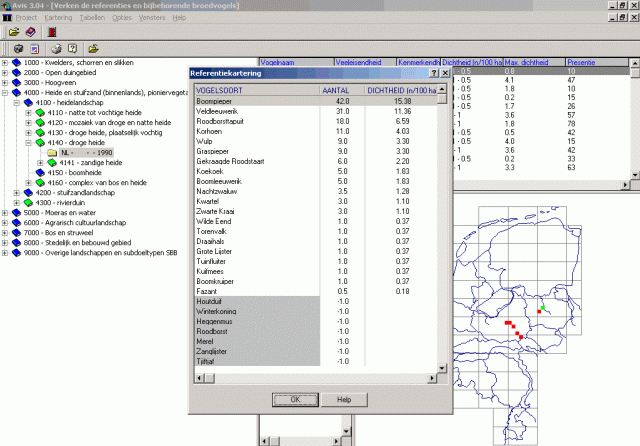The height and width of the screenshot is (446, 640).
Task: Click the open folder icon in second toolbar
Action: (x=93, y=49)
